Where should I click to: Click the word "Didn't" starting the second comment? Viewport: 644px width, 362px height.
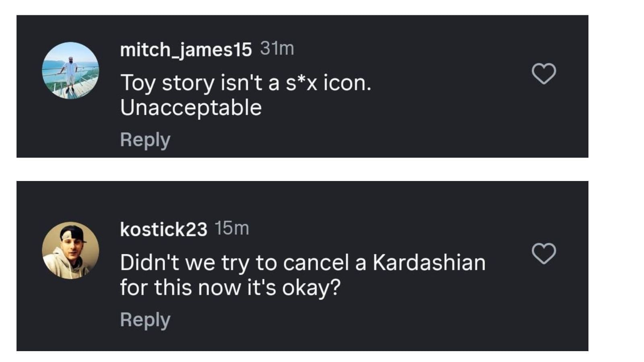click(149, 263)
